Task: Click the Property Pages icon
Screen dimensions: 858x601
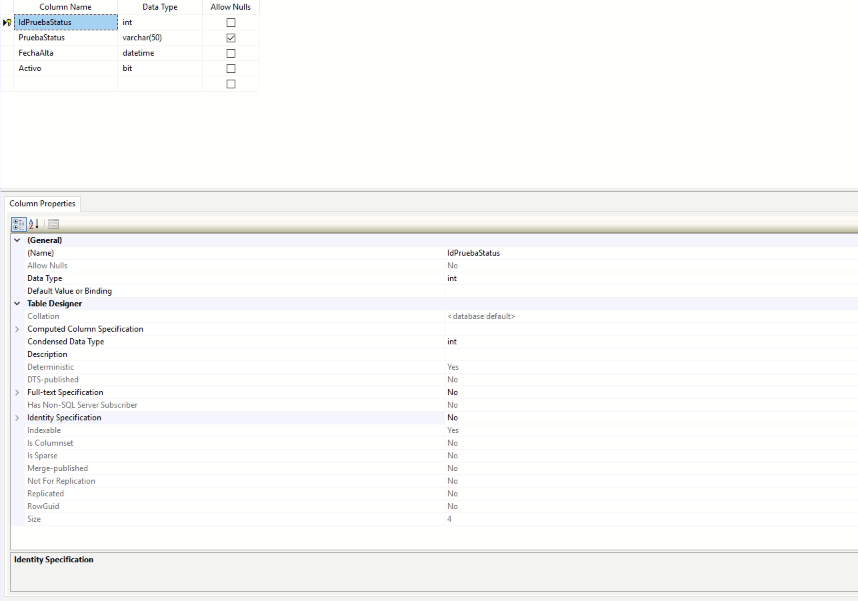Action: (53, 224)
